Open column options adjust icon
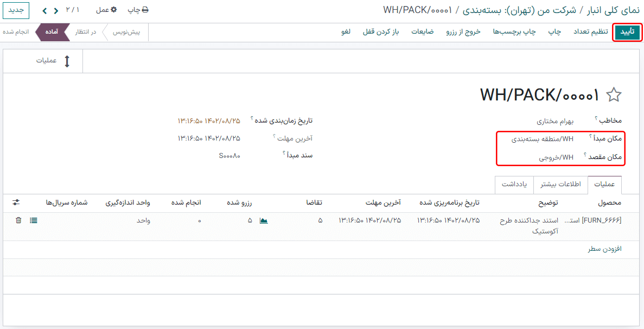Viewport: 644px width, 329px height. [x=16, y=203]
